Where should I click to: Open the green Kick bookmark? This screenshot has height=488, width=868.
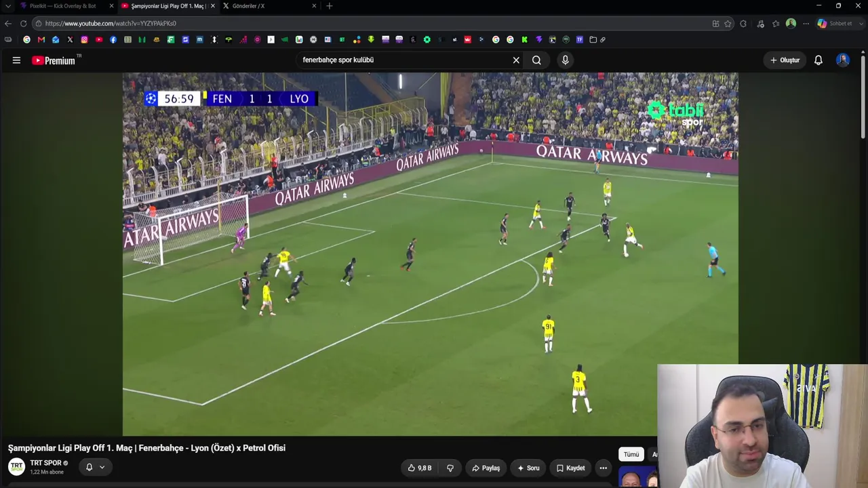pyautogui.click(x=524, y=40)
